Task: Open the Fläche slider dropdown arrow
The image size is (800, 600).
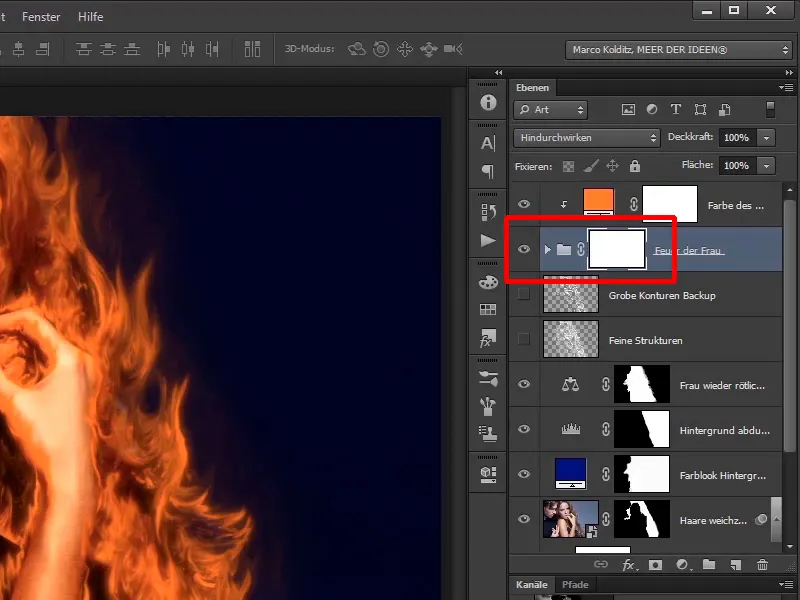Action: 766,165
